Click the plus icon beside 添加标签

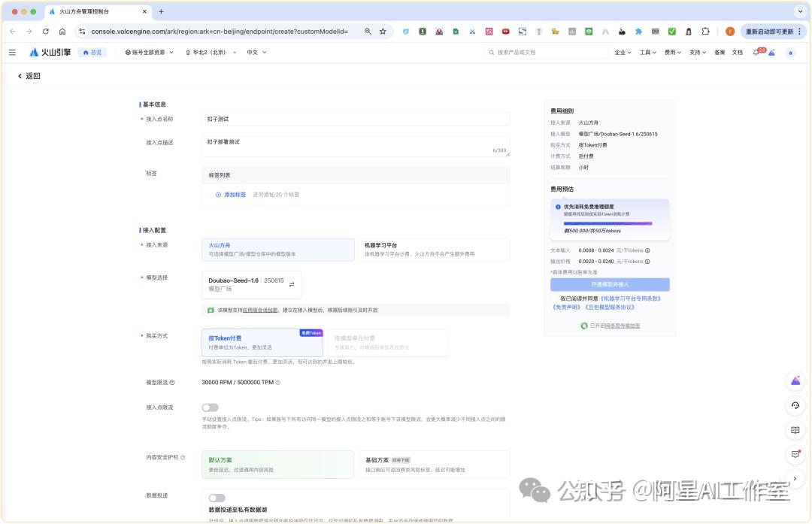(218, 195)
